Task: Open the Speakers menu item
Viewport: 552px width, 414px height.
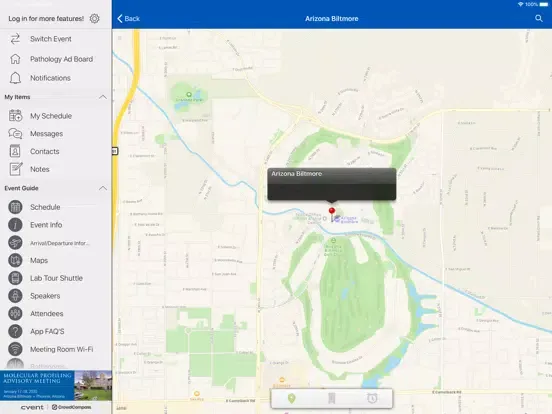Action: (45, 296)
